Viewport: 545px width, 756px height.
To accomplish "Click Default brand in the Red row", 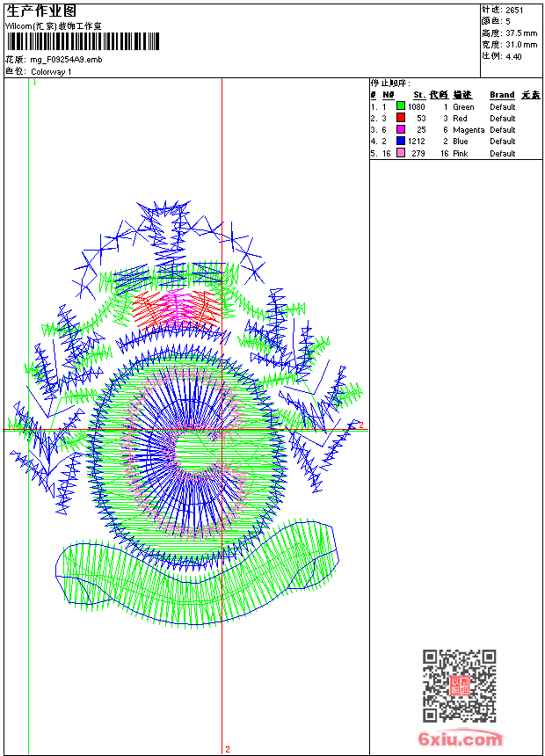I will [503, 119].
